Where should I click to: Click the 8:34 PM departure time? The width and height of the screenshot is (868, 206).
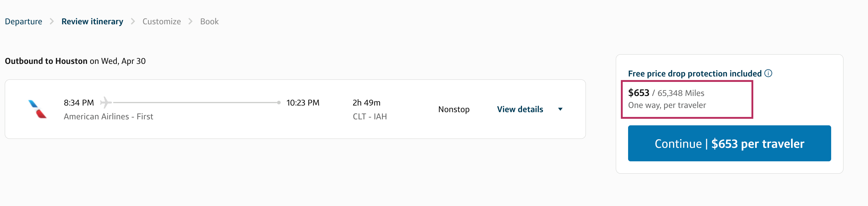coord(79,103)
